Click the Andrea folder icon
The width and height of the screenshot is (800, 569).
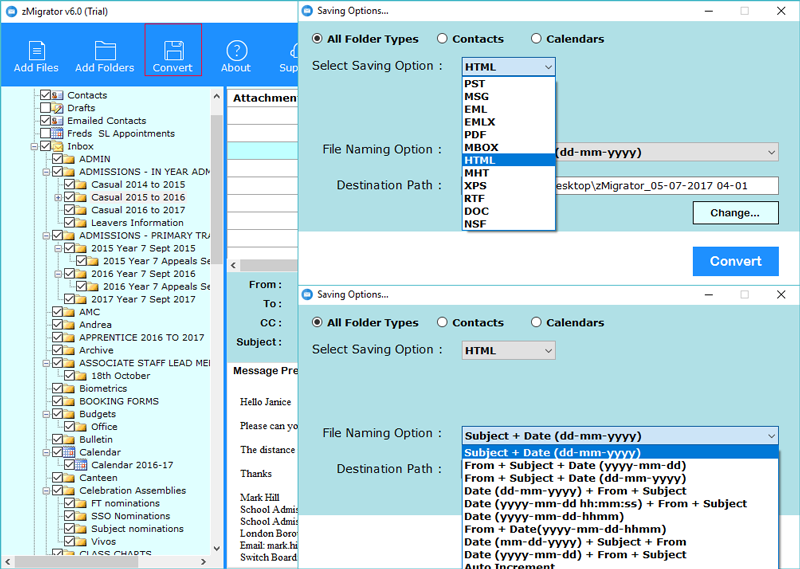click(69, 325)
